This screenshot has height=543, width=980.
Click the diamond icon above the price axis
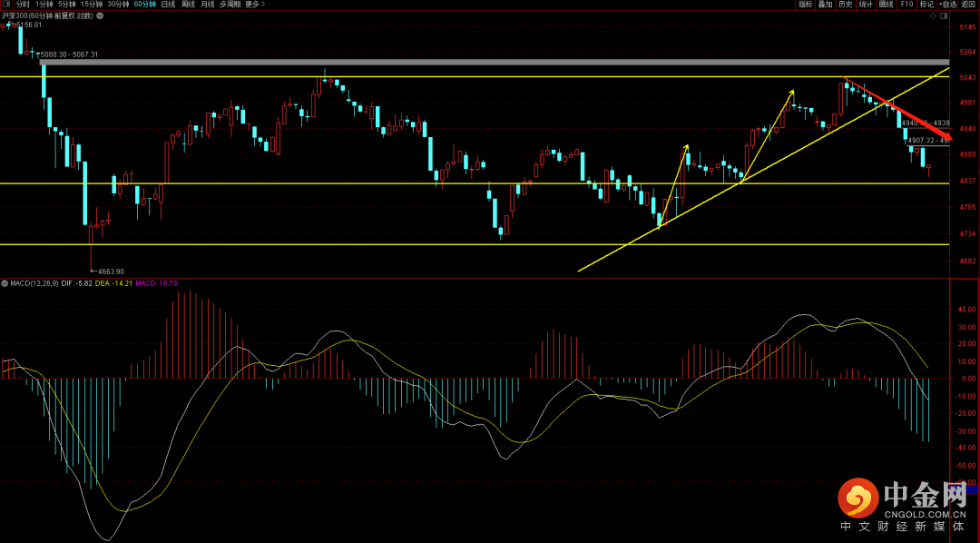click(x=935, y=15)
